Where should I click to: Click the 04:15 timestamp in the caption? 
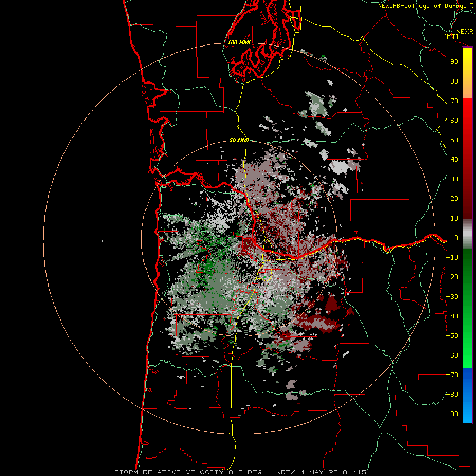tap(354, 472)
